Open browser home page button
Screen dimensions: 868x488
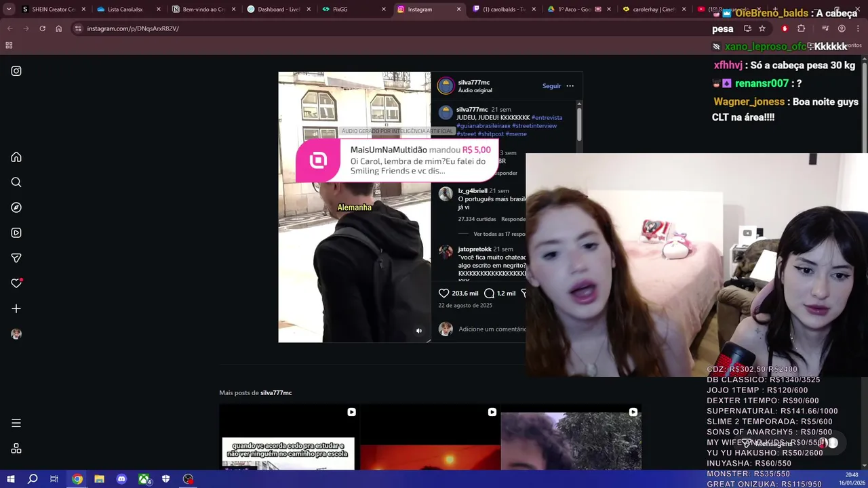coord(58,28)
